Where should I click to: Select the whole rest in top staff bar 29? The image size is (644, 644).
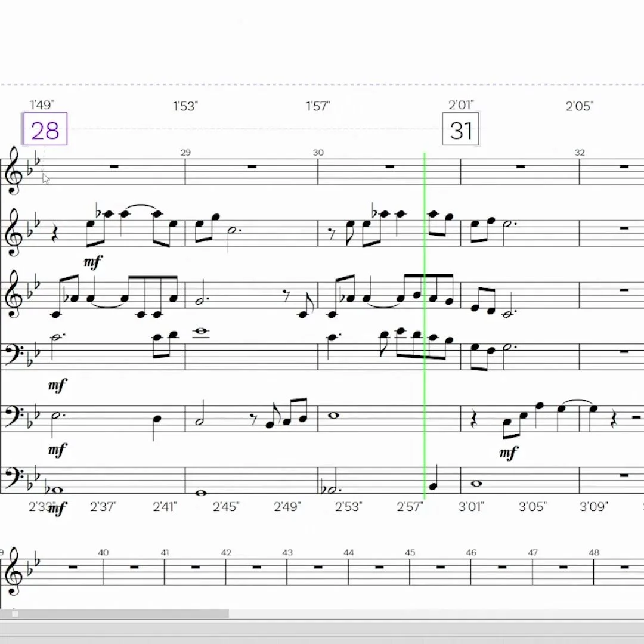click(252, 166)
